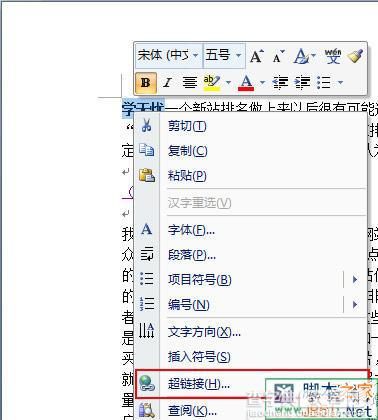Screen dimensions: 378x420
Task: Expand the 项目符号 submenu arrow
Action: (x=355, y=279)
